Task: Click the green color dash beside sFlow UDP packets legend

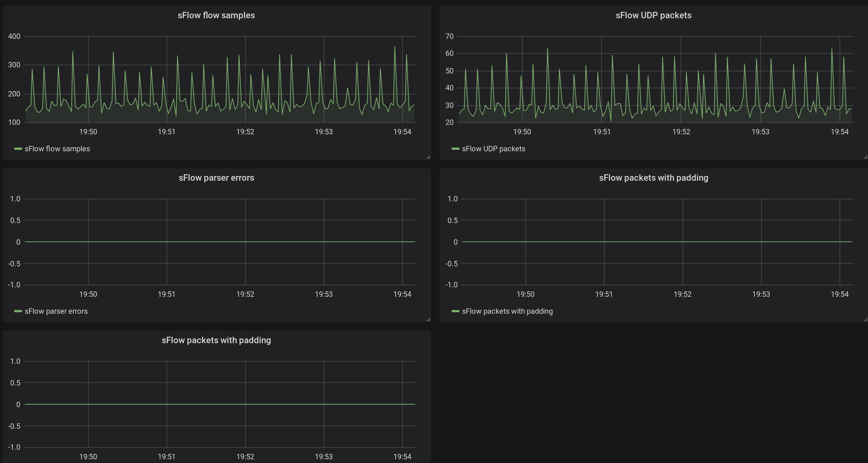Action: point(455,149)
